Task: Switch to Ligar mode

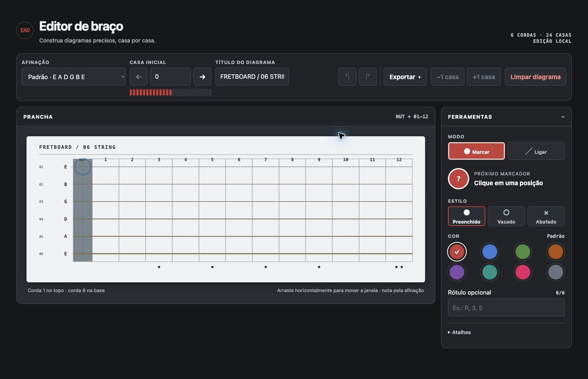Action: (x=536, y=151)
